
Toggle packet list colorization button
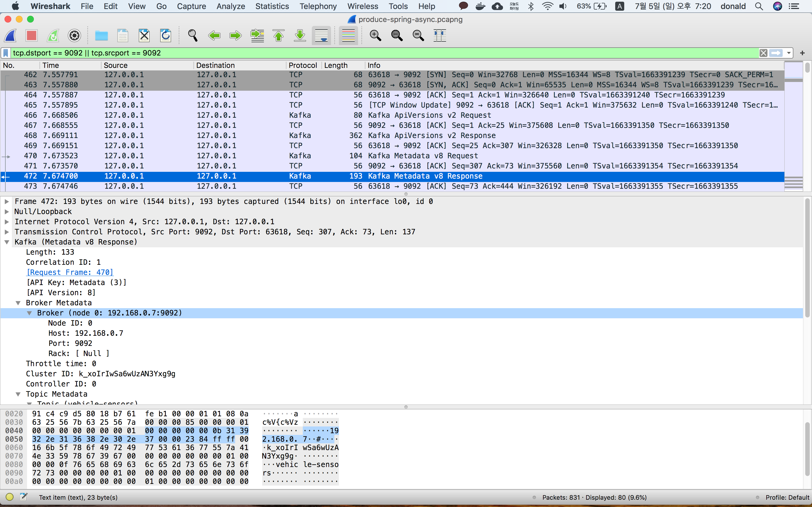pyautogui.click(x=348, y=35)
